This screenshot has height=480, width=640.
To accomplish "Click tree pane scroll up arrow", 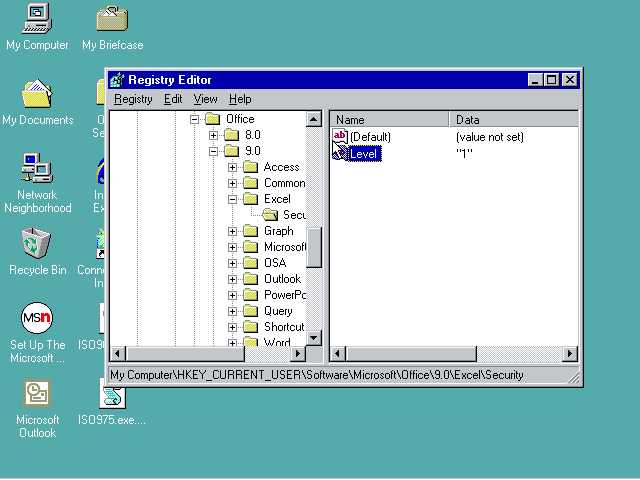I will tap(313, 119).
